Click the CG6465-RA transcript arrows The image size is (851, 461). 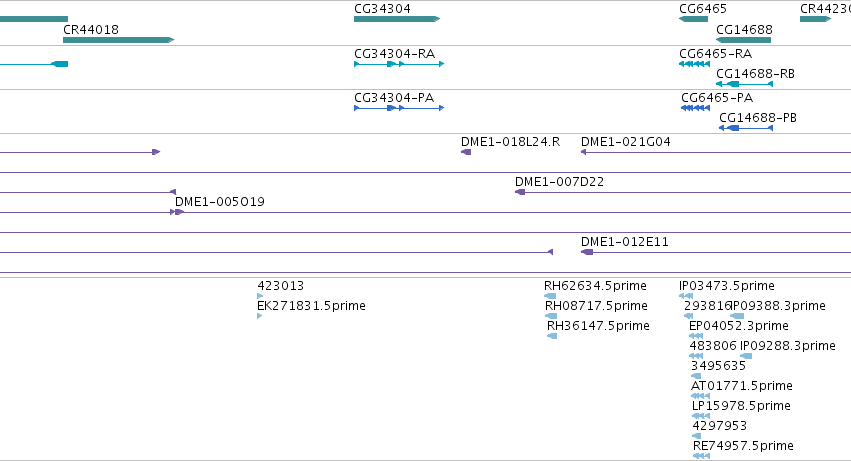(x=694, y=64)
